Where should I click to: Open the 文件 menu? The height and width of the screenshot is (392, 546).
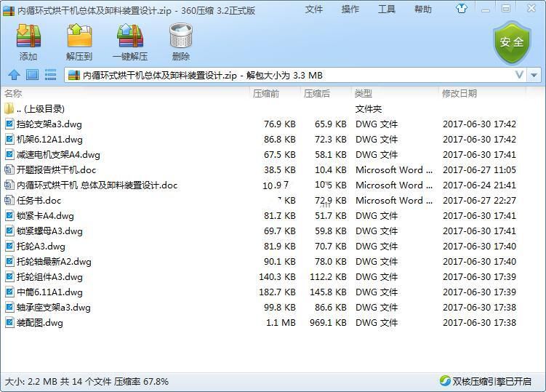[x=314, y=9]
